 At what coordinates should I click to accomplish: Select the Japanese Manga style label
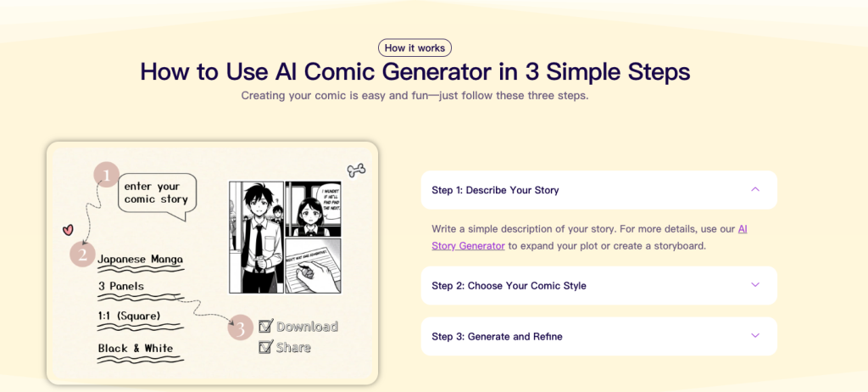coord(141,259)
